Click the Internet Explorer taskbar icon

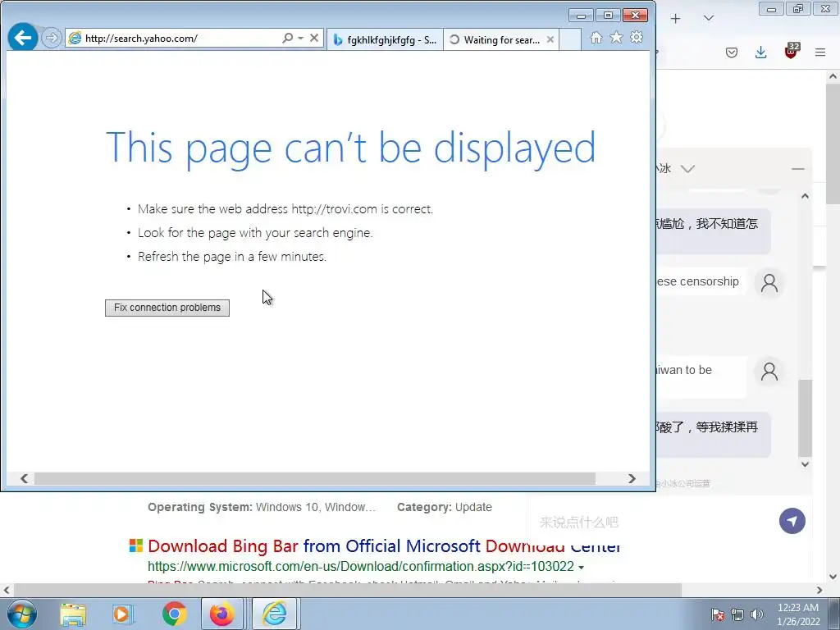coord(274,614)
